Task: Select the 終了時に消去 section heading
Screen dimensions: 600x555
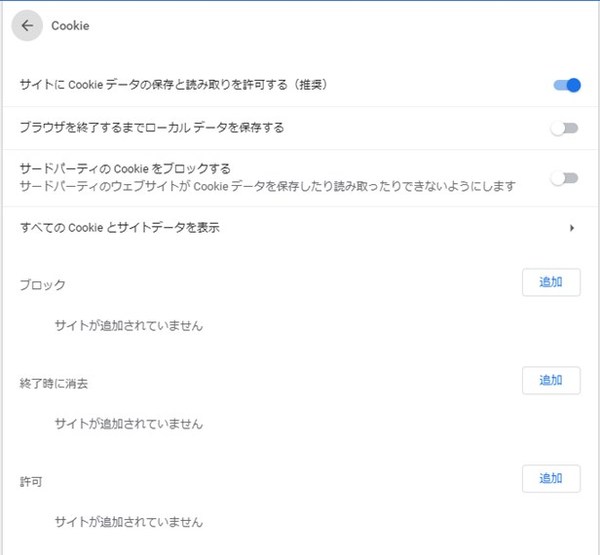Action: pyautogui.click(x=47, y=383)
